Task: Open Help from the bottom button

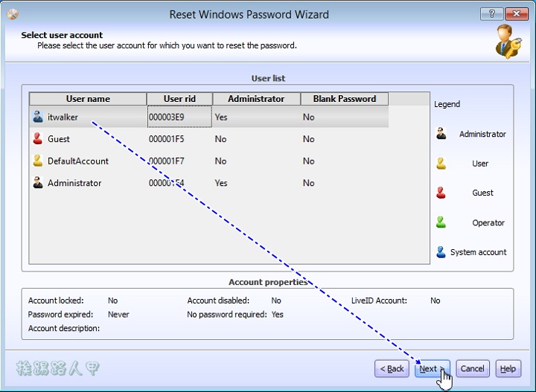Action: 508,369
